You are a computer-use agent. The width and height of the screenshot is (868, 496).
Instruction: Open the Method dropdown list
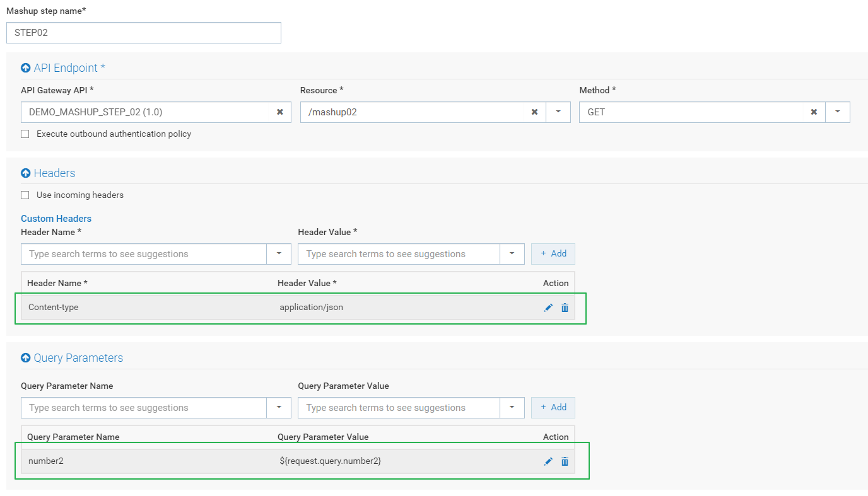click(x=838, y=112)
